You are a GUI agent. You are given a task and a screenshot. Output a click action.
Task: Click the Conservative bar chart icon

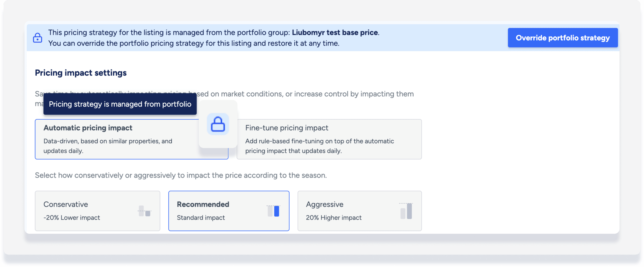145,211
